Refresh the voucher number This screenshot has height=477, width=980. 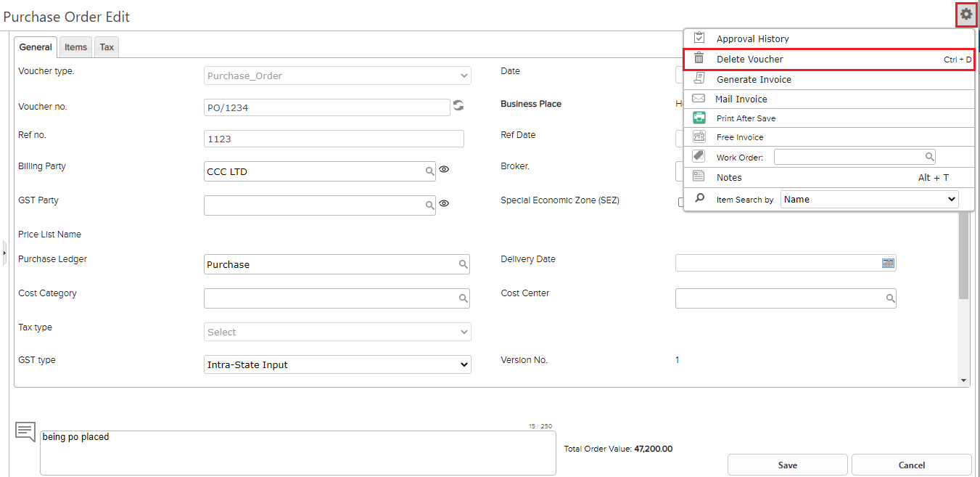(x=458, y=106)
